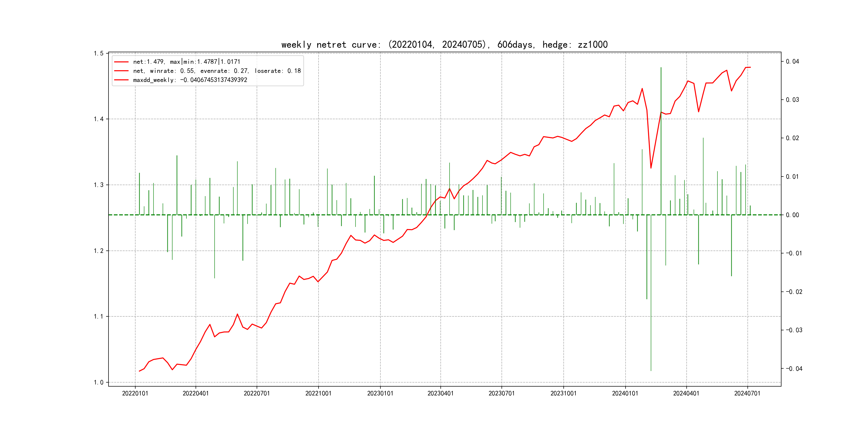The width and height of the screenshot is (868, 434).
Task: Click the chart title 'weekly netret curve'
Action: click(x=444, y=44)
